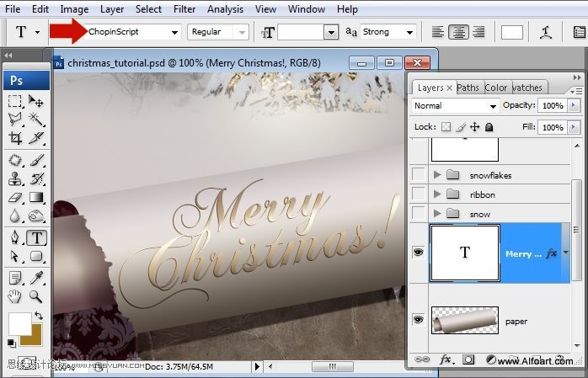Select the Eraser tool
This screenshot has height=378, width=588.
(15, 197)
